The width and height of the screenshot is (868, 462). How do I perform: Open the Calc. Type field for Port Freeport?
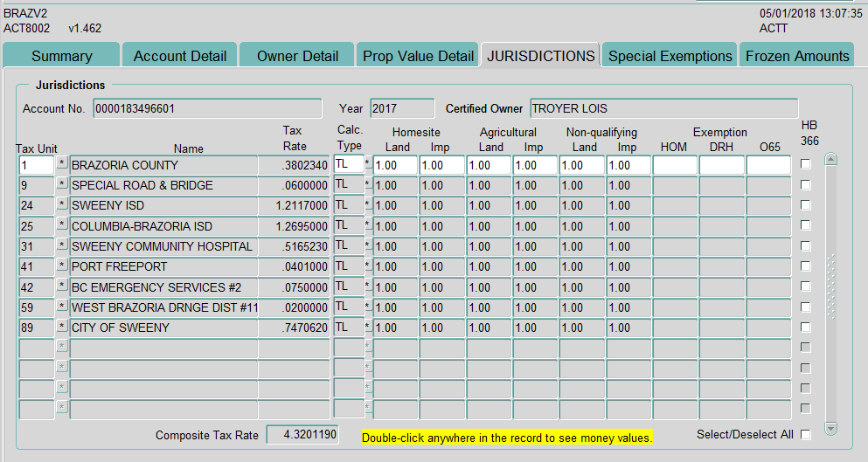coord(348,265)
